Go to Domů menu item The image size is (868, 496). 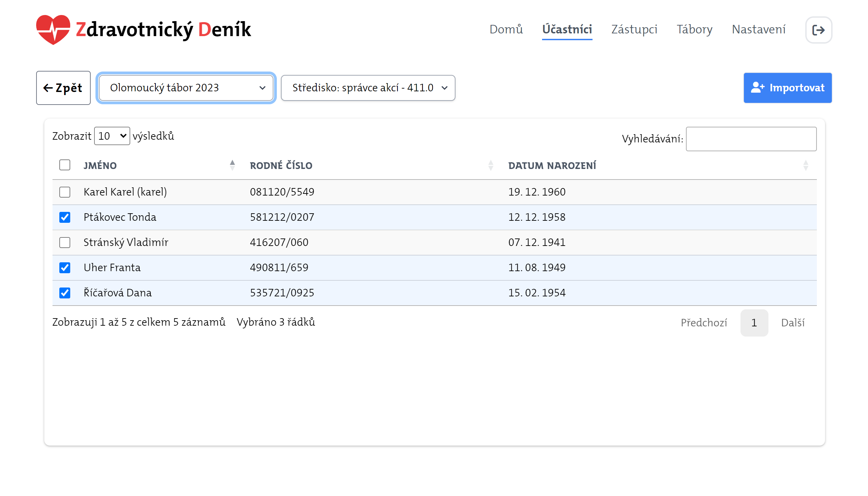point(506,29)
